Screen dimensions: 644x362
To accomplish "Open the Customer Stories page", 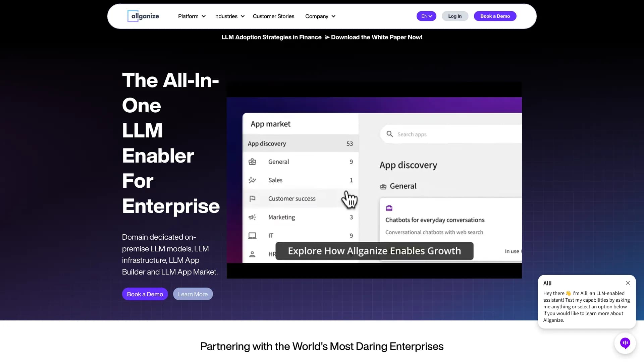I will tap(273, 16).
